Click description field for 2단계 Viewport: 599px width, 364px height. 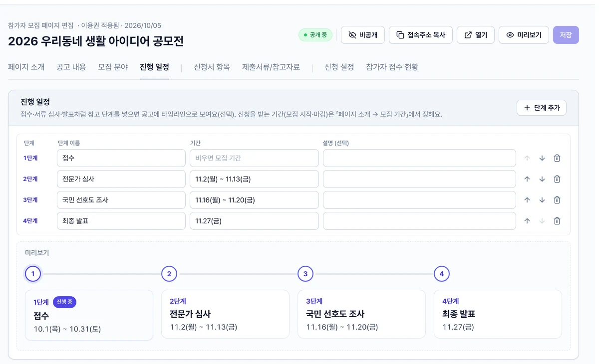(419, 179)
